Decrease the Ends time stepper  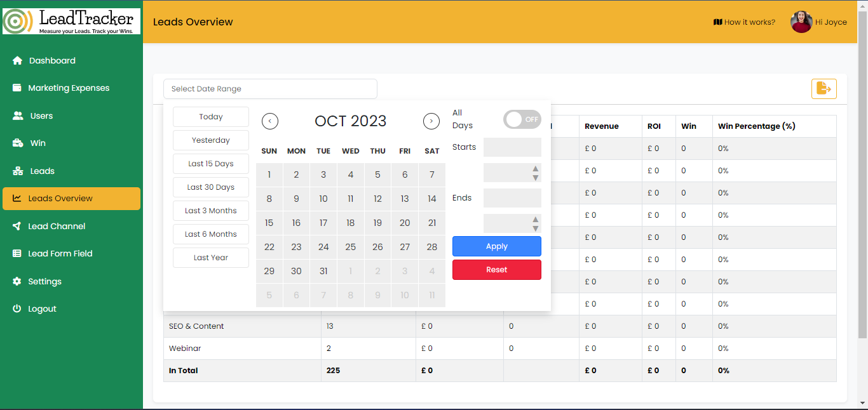click(x=536, y=228)
